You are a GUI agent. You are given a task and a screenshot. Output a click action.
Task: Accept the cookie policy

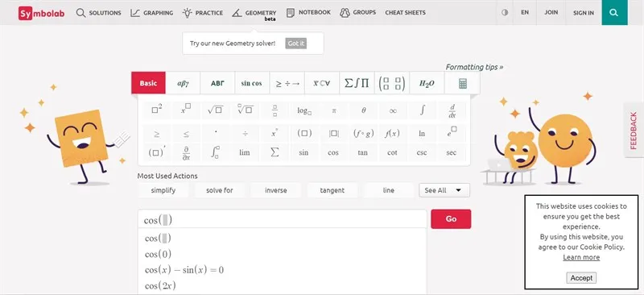click(x=581, y=278)
